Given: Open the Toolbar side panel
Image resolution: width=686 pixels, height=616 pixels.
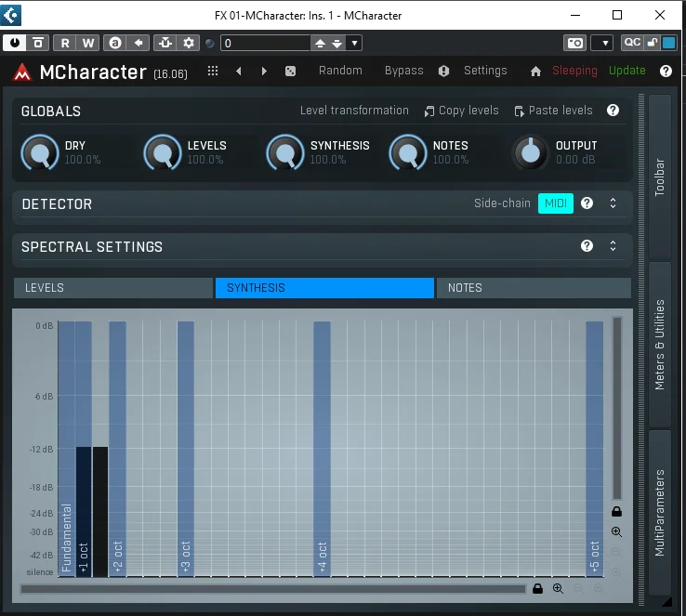Looking at the screenshot, I should (660, 177).
